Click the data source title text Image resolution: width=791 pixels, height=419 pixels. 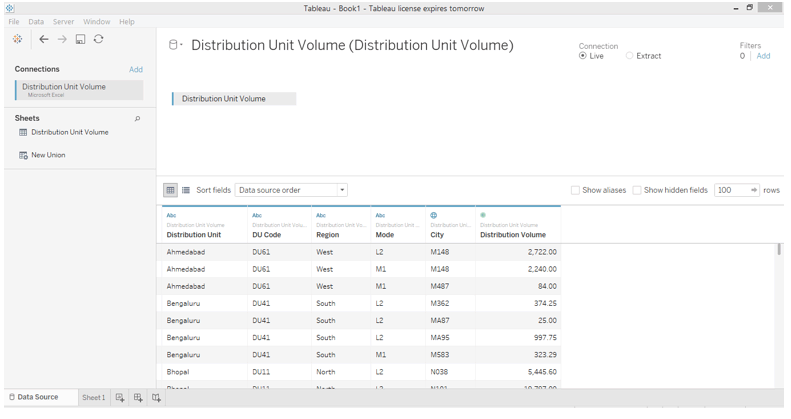(x=352, y=45)
